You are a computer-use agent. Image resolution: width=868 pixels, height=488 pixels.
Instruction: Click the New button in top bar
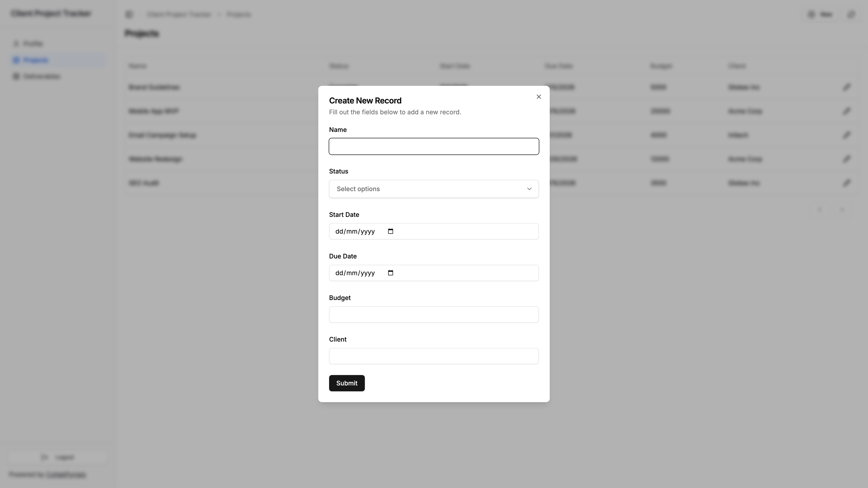(821, 14)
